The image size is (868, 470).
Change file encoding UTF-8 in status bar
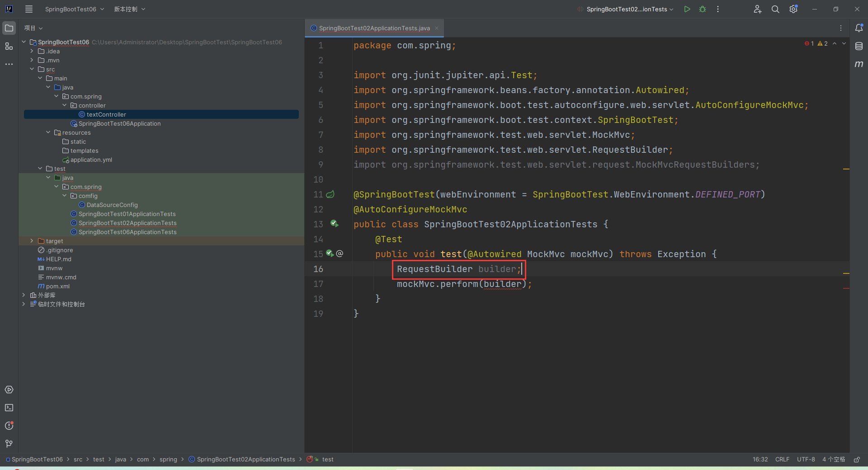[x=806, y=460]
